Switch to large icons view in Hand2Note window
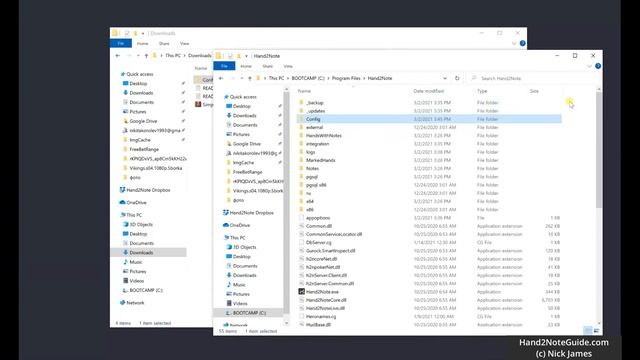 (596, 330)
